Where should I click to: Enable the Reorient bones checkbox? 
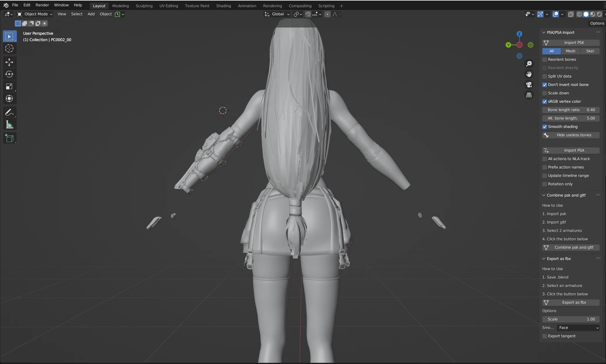[x=545, y=60]
